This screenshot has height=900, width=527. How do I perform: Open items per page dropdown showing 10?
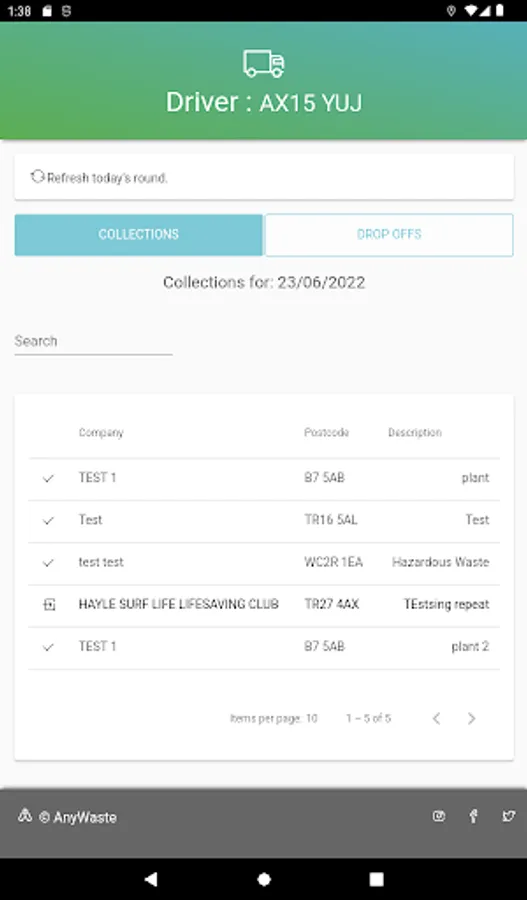(x=311, y=718)
